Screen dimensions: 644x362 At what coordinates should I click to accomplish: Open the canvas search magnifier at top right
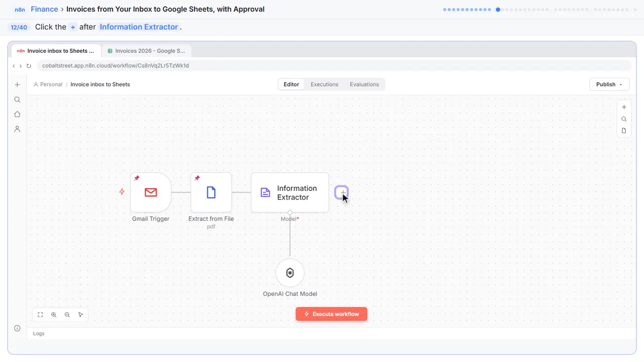tap(624, 119)
